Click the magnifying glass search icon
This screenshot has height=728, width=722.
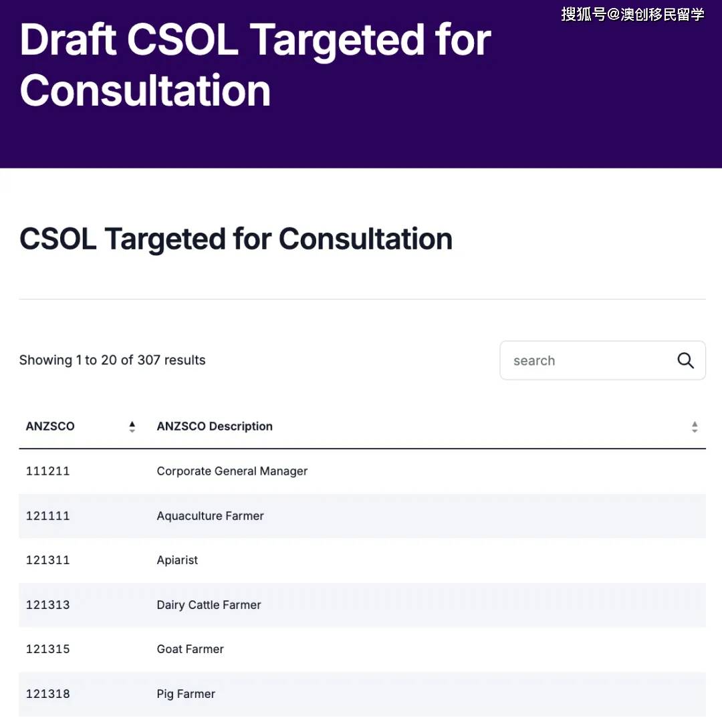tap(685, 361)
